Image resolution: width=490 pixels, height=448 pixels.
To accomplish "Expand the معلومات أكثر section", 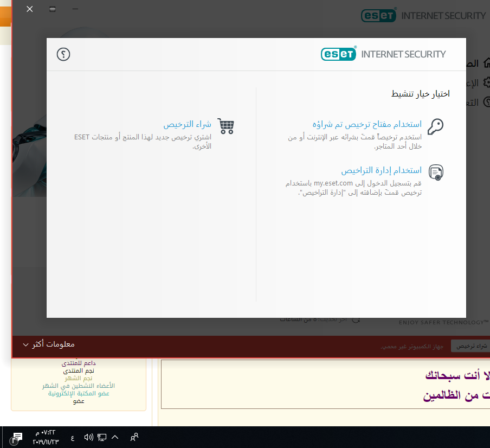I will [49, 344].
